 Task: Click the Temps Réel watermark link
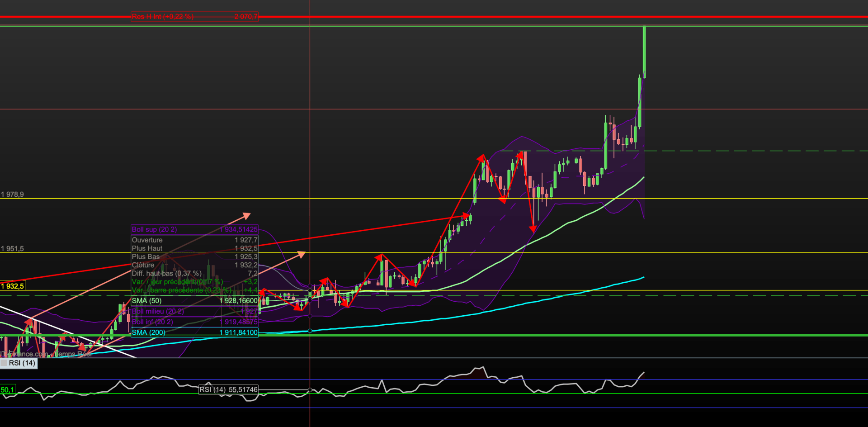click(x=72, y=354)
